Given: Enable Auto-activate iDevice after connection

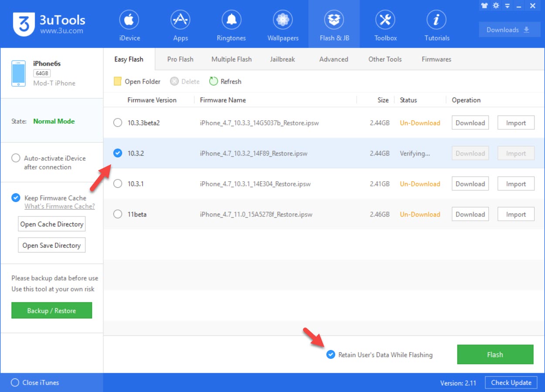Looking at the screenshot, I should pyautogui.click(x=16, y=158).
